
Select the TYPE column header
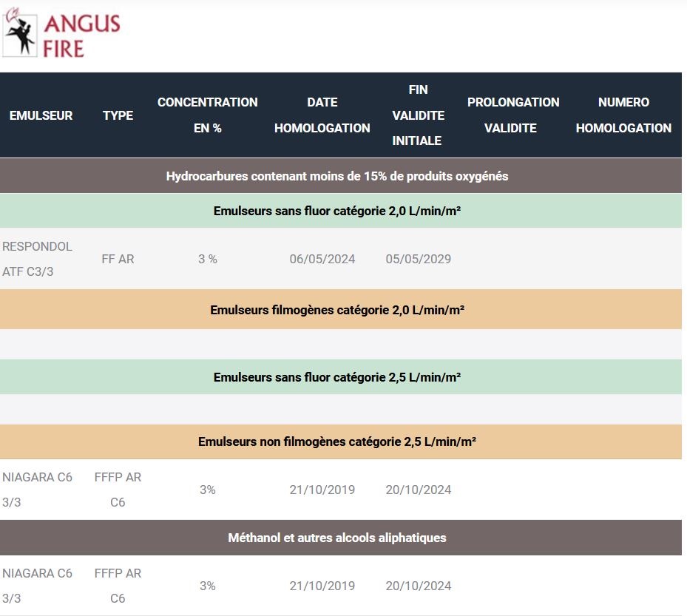click(x=118, y=115)
